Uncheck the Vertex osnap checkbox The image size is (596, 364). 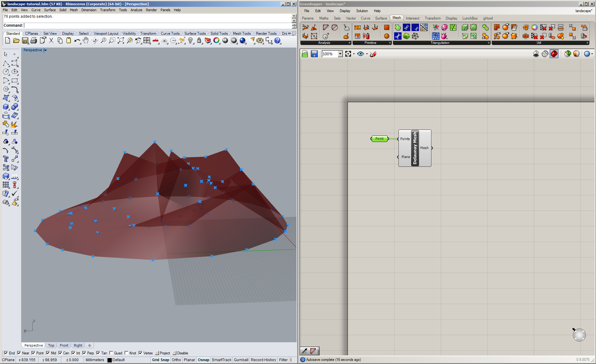140,353
